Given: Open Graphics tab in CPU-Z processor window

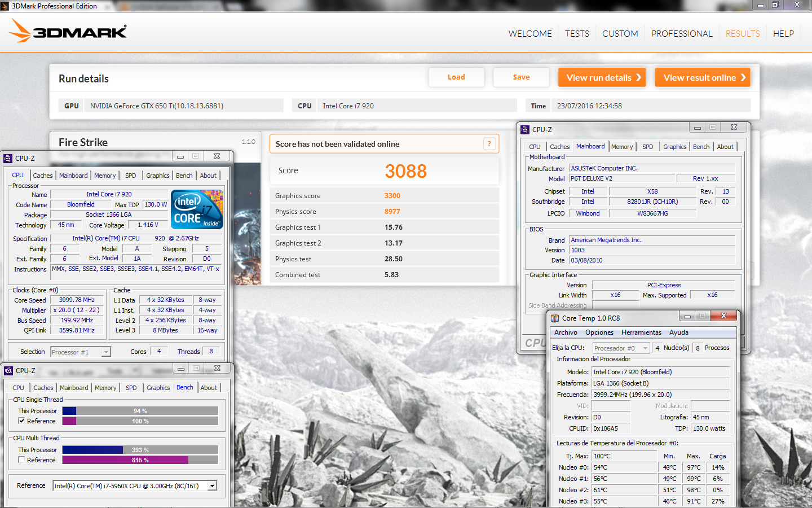Looking at the screenshot, I should 158,176.
